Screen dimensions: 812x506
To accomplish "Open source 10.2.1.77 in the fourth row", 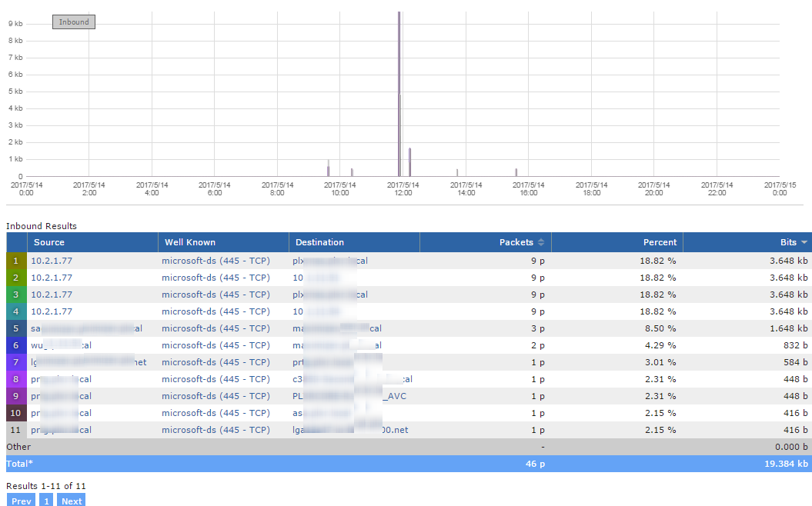I will (52, 311).
